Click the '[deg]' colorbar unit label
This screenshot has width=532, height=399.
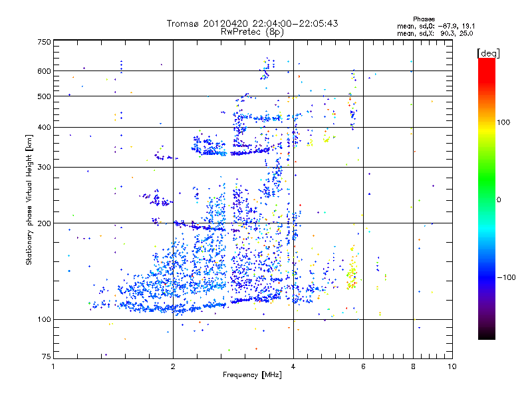489,53
